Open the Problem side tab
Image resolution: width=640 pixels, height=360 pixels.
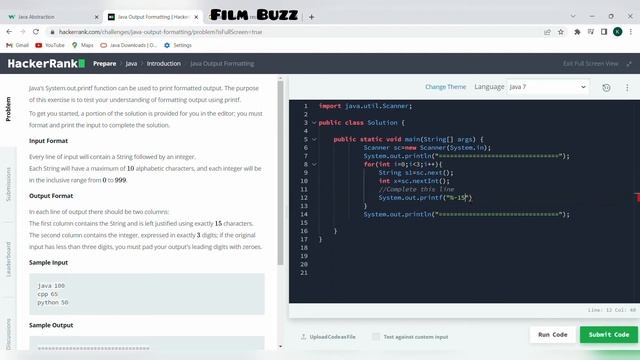[x=8, y=109]
